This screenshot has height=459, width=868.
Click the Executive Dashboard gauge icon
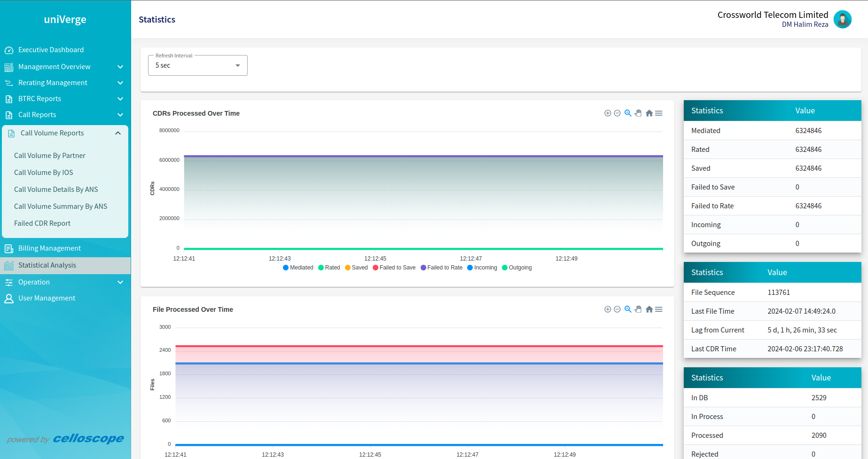point(9,50)
